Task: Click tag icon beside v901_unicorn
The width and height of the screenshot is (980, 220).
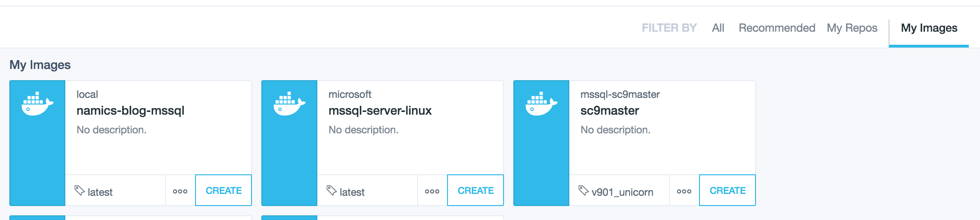Action: pyautogui.click(x=583, y=190)
